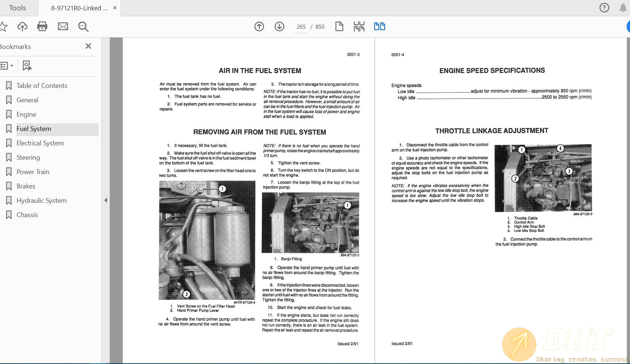Image resolution: width=630 pixels, height=364 pixels.
Task: Switch to single page view
Action: click(339, 26)
